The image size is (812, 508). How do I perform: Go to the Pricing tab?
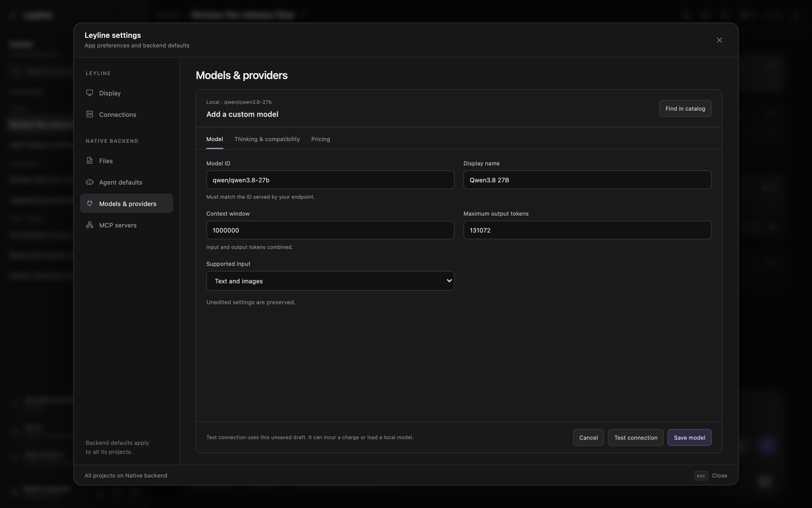[x=321, y=139]
